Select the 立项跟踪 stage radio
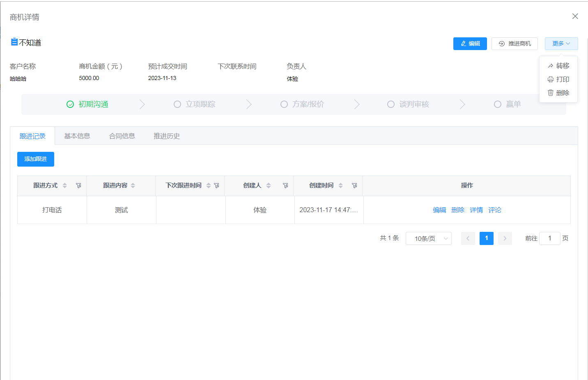Screen dimensions: 588x380 177,104
